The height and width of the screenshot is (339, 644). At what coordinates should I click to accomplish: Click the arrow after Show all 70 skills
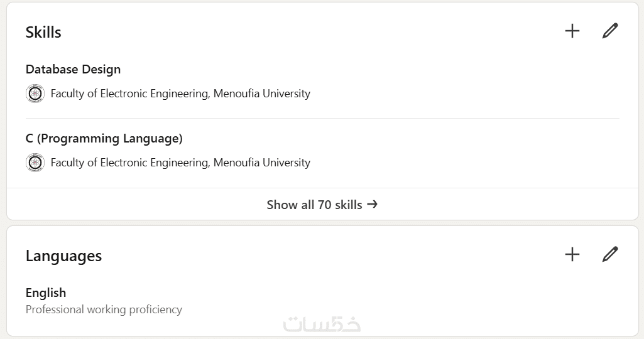373,204
